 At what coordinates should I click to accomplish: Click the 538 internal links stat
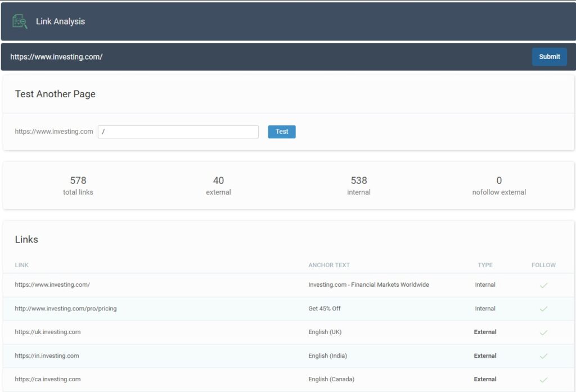tap(359, 185)
